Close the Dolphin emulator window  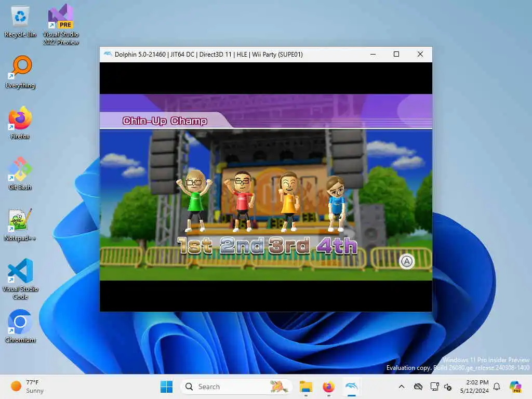420,54
